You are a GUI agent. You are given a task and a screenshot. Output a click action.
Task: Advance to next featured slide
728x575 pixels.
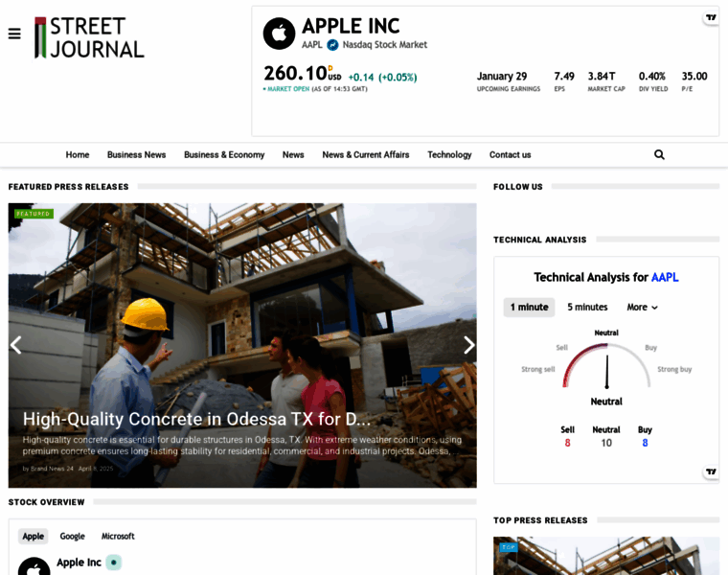tap(468, 345)
